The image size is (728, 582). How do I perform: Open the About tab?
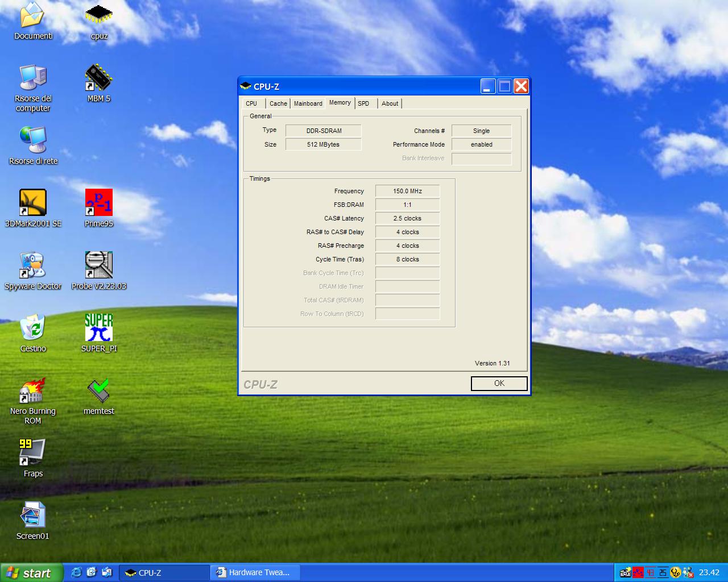click(390, 103)
